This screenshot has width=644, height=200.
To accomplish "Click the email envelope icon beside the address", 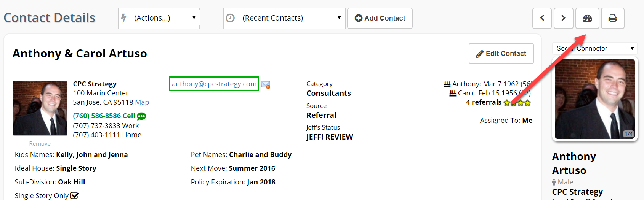I will 266,84.
